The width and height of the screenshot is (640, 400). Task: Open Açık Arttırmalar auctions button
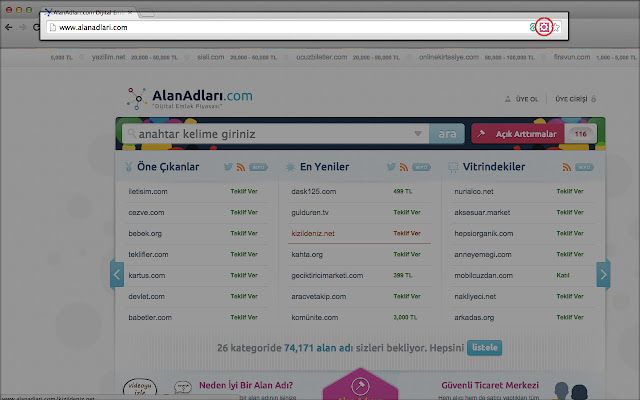(518, 134)
